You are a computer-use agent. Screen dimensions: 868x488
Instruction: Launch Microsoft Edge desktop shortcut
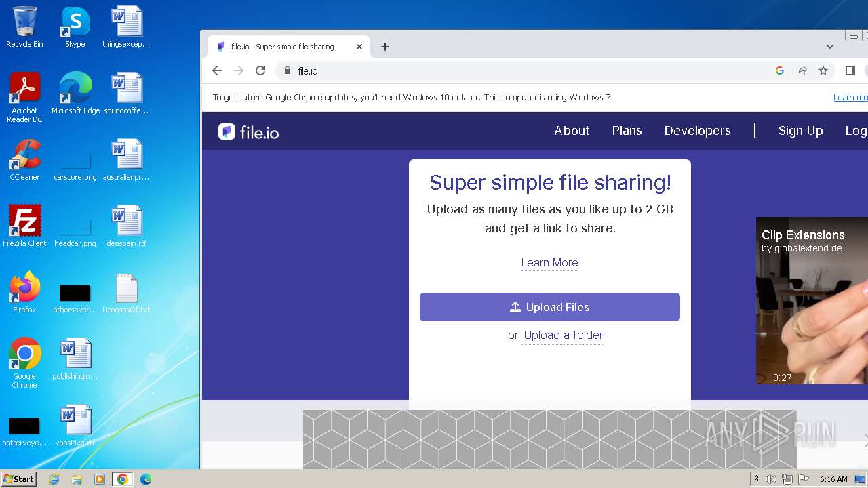(75, 94)
